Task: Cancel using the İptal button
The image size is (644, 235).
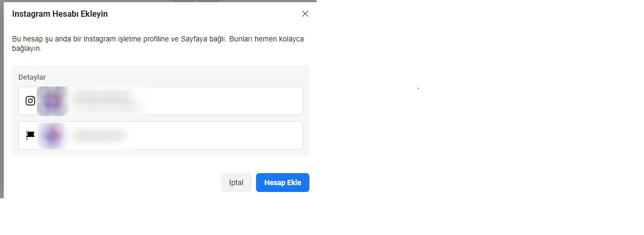Action: click(x=236, y=183)
